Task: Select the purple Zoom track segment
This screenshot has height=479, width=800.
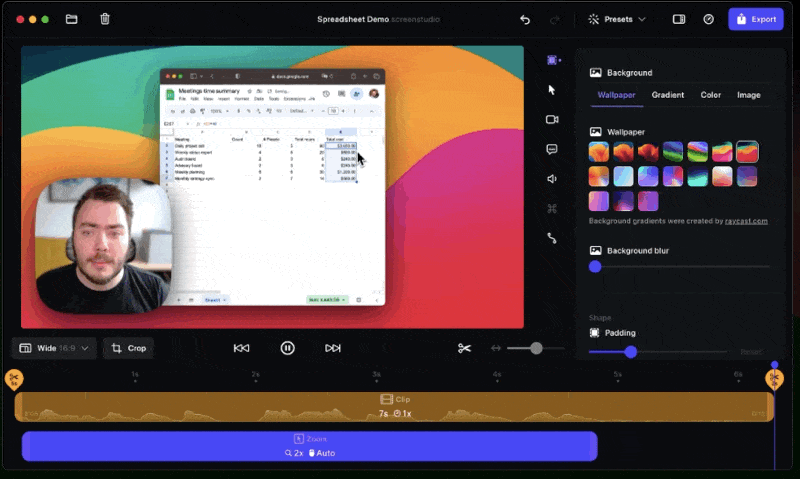Action: [309, 446]
